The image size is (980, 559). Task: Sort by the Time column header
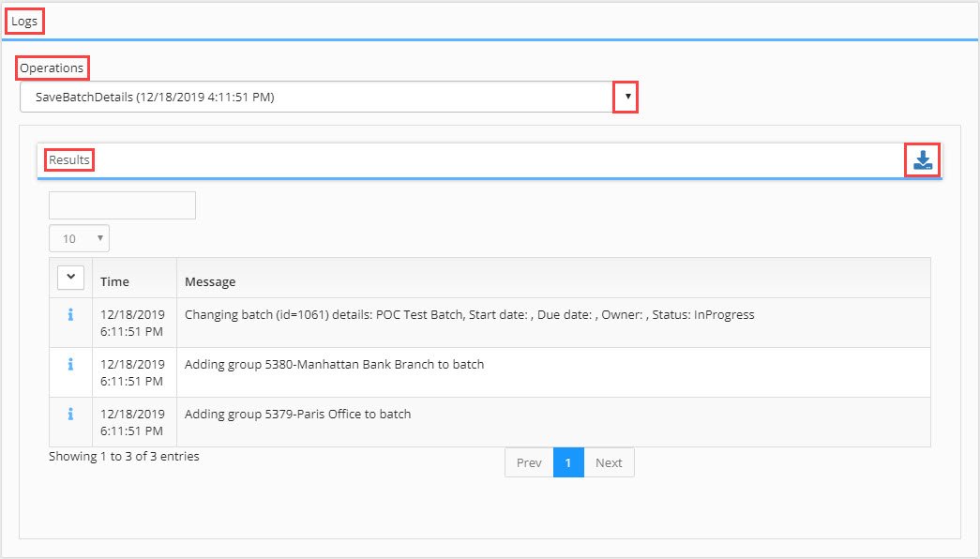115,281
